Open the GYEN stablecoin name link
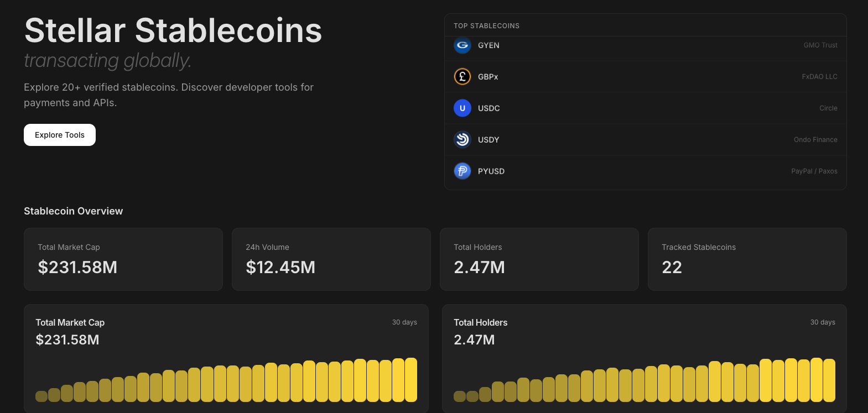868x413 pixels. point(488,45)
